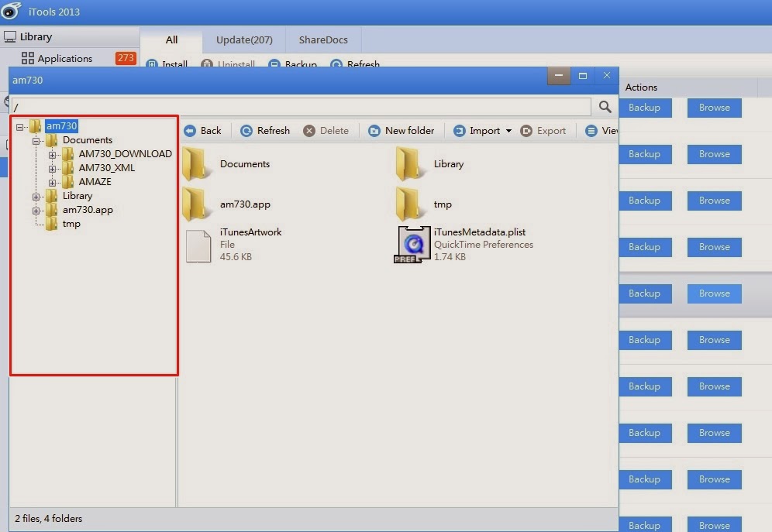Select Library in the folder tree
Image resolution: width=772 pixels, height=532 pixels.
78,196
